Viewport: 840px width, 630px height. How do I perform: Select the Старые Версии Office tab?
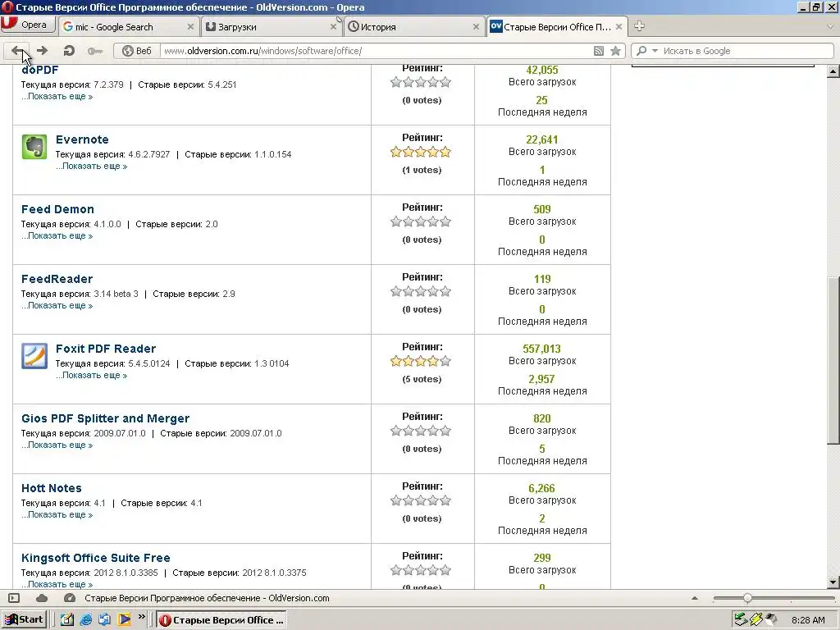tap(557, 27)
